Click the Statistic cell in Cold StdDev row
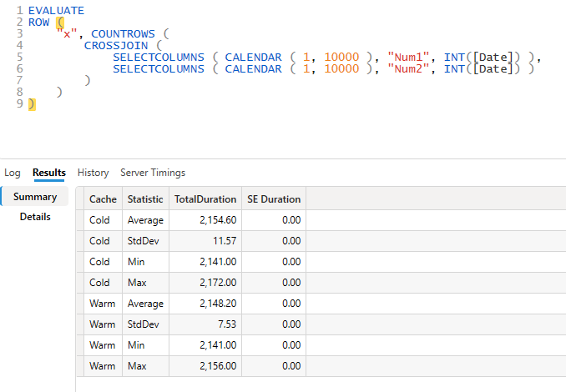The height and width of the screenshot is (392, 566). tap(145, 241)
